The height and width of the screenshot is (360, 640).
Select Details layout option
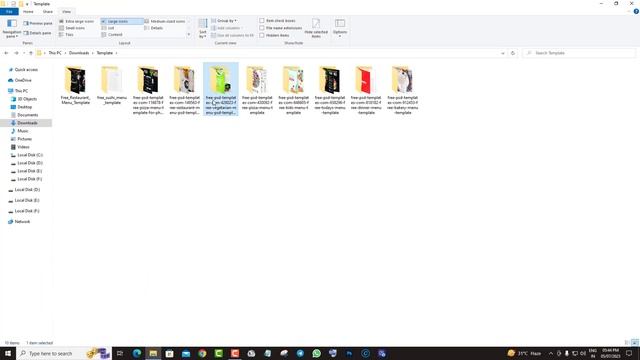click(x=153, y=28)
